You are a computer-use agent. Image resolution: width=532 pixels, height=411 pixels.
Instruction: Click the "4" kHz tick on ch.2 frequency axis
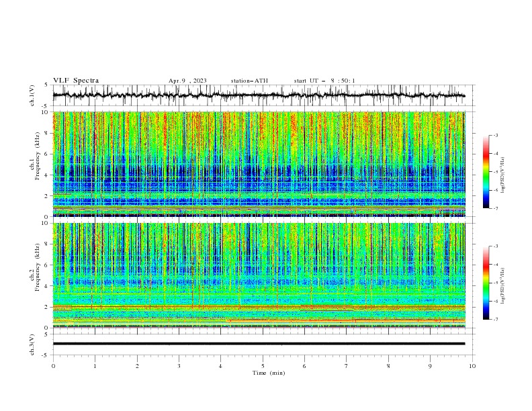click(x=47, y=286)
